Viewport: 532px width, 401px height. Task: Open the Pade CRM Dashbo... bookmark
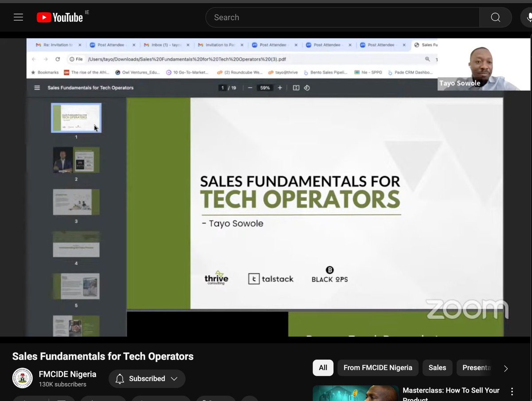410,72
